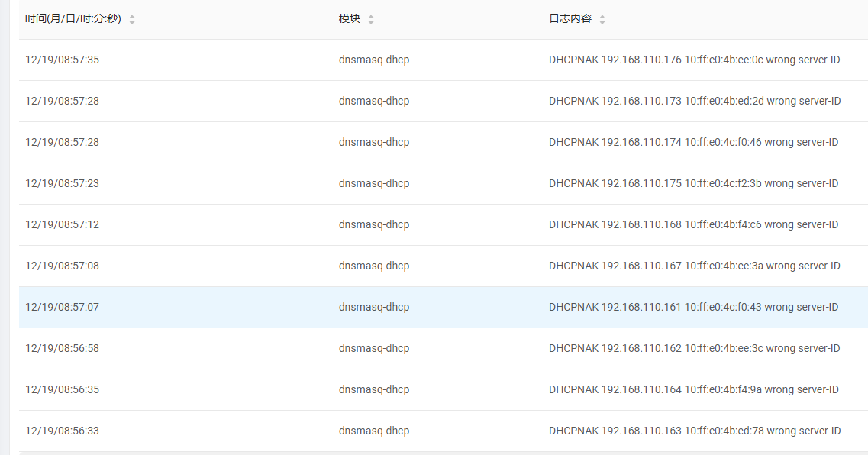Click the 时间(月/日/时:分:秒) column header text

coord(73,19)
